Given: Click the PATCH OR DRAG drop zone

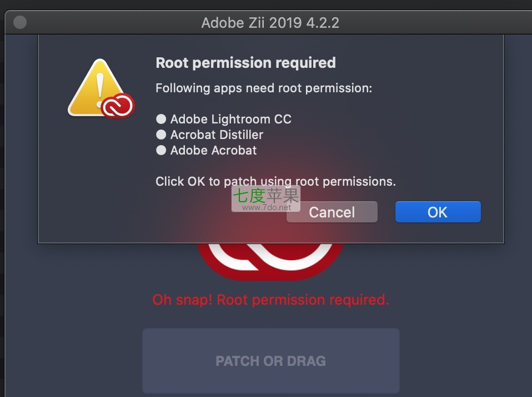Looking at the screenshot, I should coord(270,360).
